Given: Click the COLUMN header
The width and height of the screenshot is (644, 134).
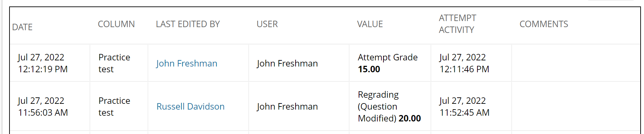Looking at the screenshot, I should (116, 24).
